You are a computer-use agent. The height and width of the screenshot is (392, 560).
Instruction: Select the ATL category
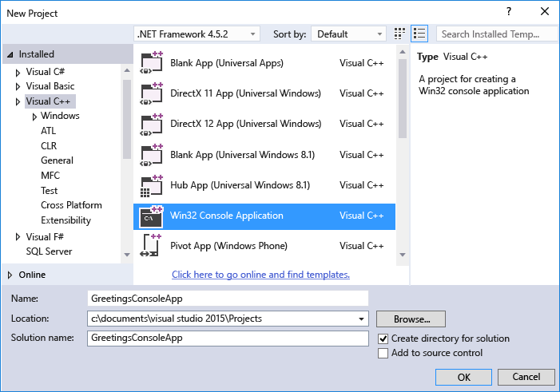point(48,131)
